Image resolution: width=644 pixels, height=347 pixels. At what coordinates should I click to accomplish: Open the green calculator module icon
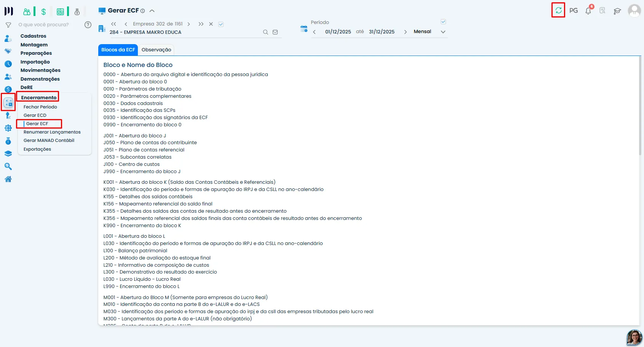(x=60, y=12)
